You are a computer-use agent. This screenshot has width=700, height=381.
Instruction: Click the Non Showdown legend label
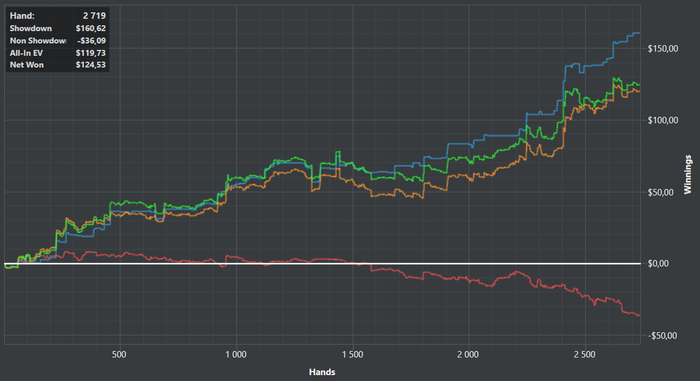38,41
